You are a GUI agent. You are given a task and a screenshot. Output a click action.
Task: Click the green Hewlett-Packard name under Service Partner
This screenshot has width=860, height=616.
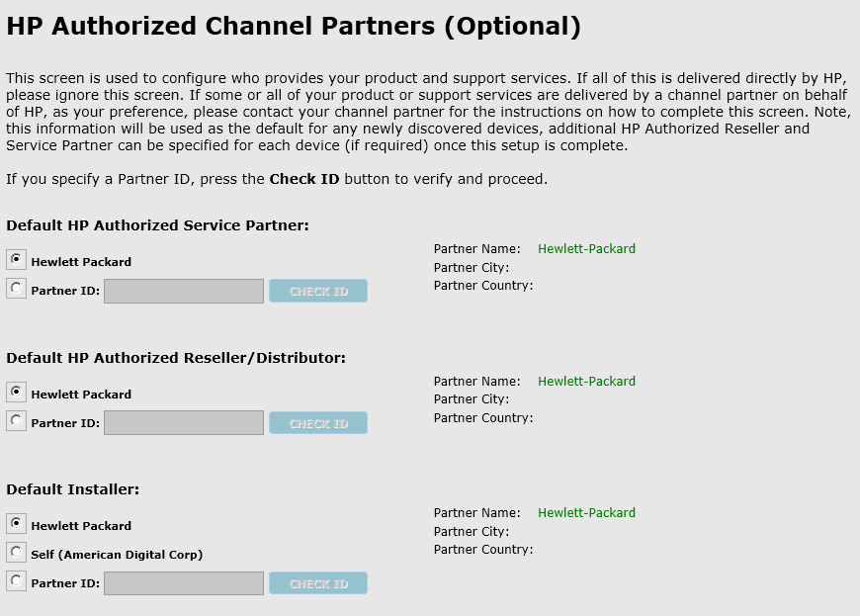pyautogui.click(x=586, y=249)
